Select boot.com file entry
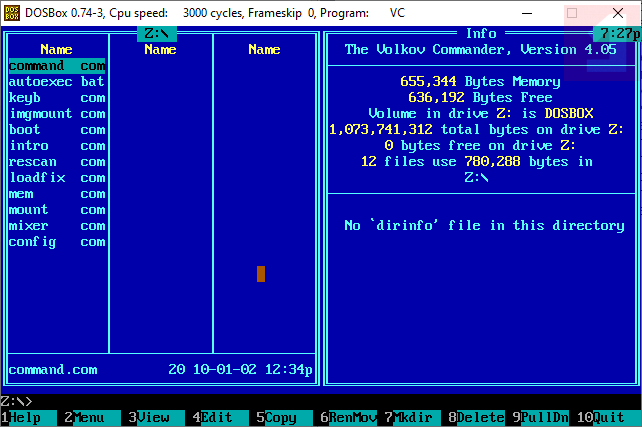 (x=57, y=130)
